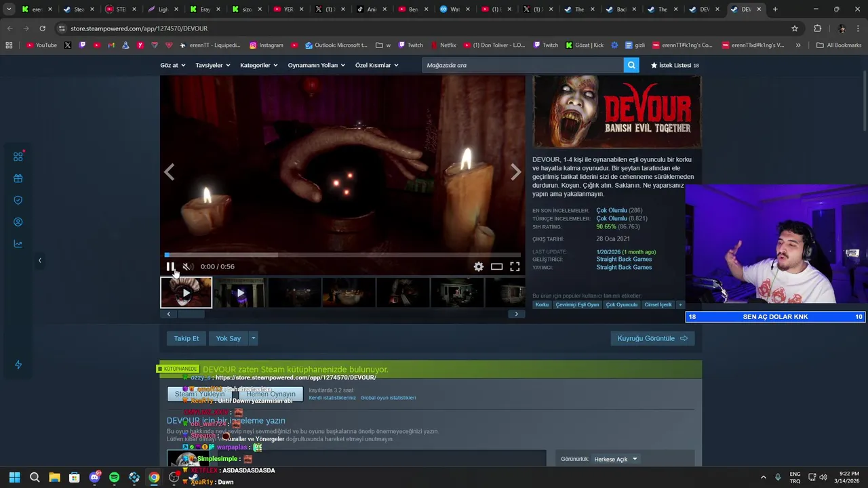Viewport: 868px width, 488px height.
Task: Open the Özel Kısımlar menu
Action: click(x=376, y=65)
